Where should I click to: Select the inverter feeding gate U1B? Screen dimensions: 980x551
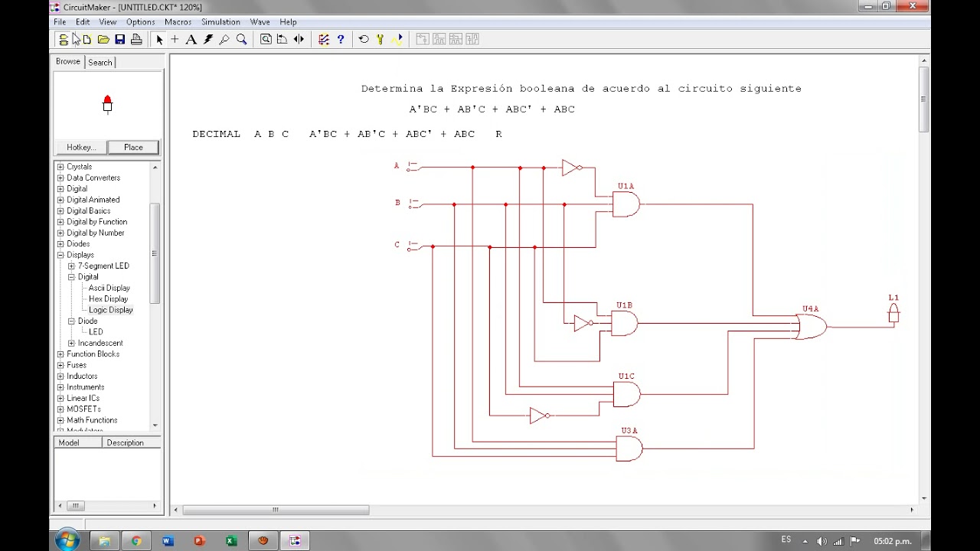coord(583,324)
